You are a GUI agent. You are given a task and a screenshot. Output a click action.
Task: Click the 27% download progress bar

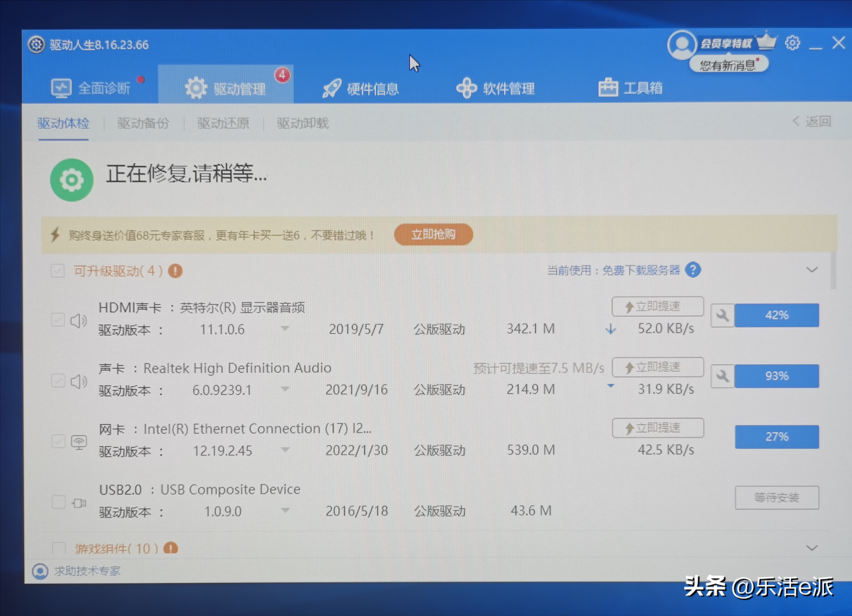[x=776, y=437]
